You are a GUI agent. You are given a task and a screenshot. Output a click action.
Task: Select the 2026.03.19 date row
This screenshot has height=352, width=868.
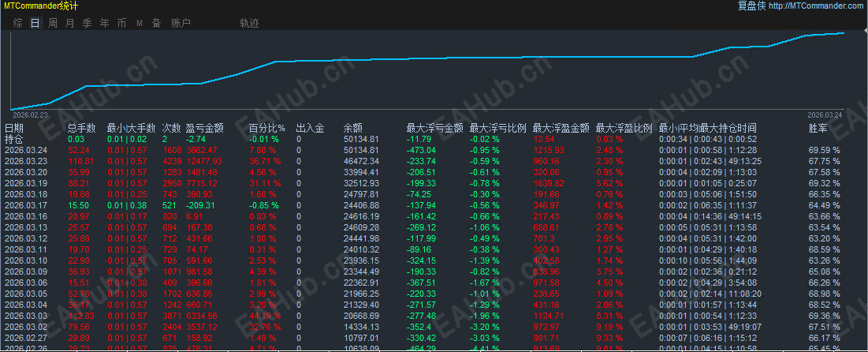click(x=28, y=183)
